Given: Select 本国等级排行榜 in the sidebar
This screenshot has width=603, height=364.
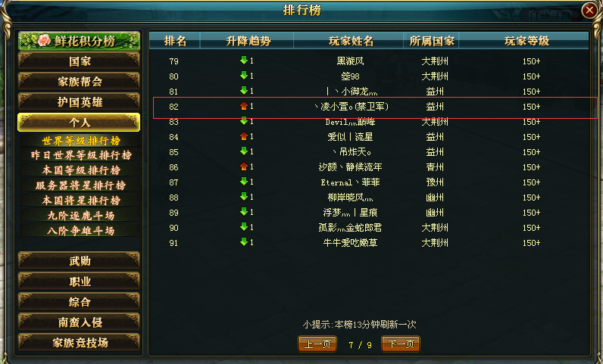Looking at the screenshot, I should (81, 170).
